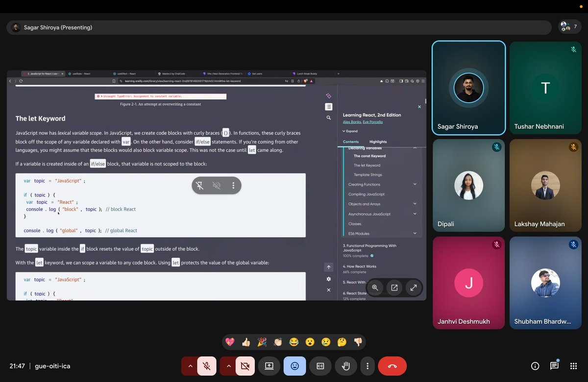Screen dimensions: 588x382
Task: Click the settings gear in the reader sidebar
Action: [x=329, y=279]
